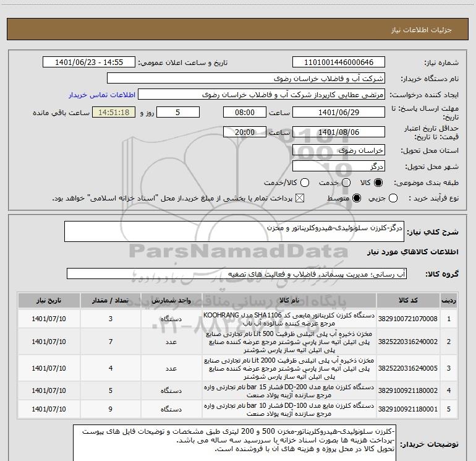Click the delivery city field درگز
This screenshot has height=461, width=476.
(x=339, y=166)
